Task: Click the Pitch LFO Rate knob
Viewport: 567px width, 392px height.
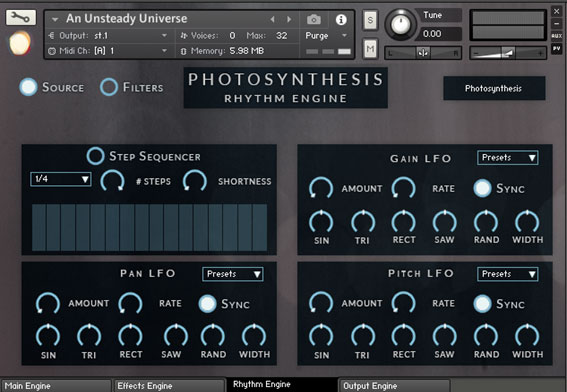Action: point(404,302)
